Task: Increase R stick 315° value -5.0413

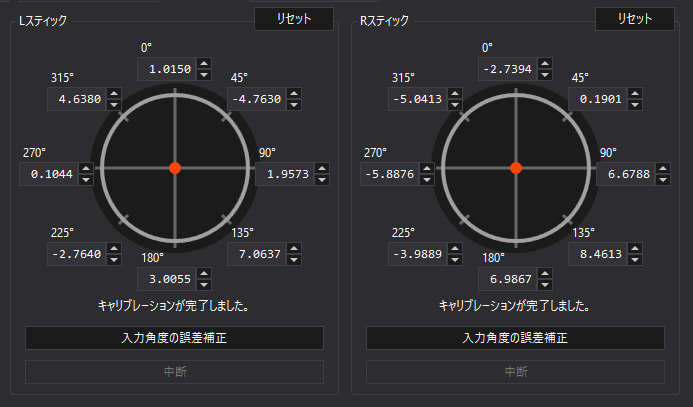Action: 455,94
